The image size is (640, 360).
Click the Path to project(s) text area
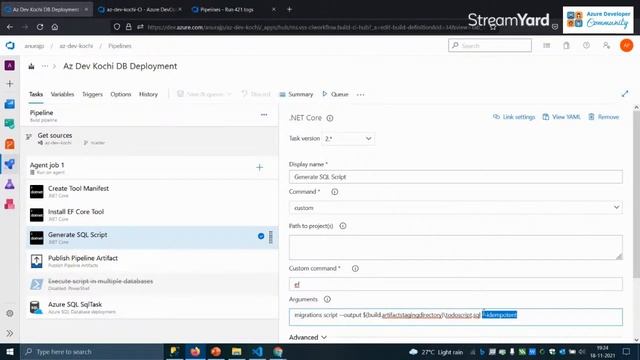pos(456,247)
